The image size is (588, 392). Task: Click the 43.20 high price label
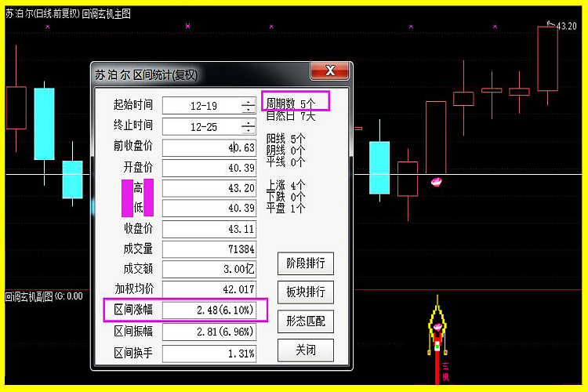pos(566,26)
